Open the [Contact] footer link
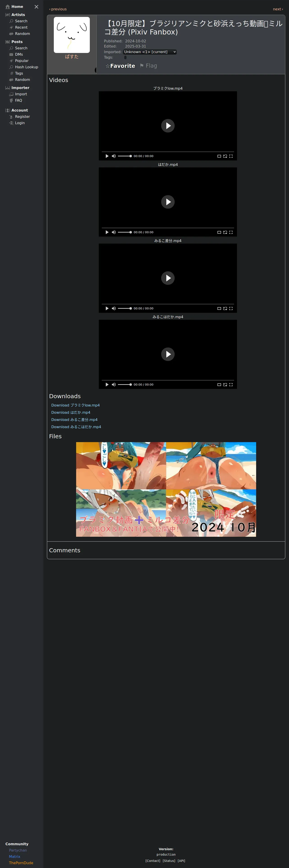The image size is (289, 868). pyautogui.click(x=153, y=861)
